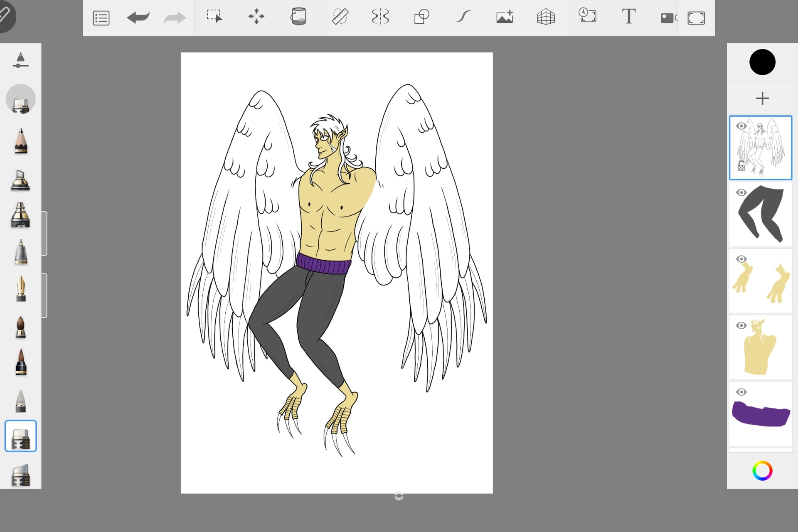
Task: Click the upper brush size slider handle
Action: 44,233
